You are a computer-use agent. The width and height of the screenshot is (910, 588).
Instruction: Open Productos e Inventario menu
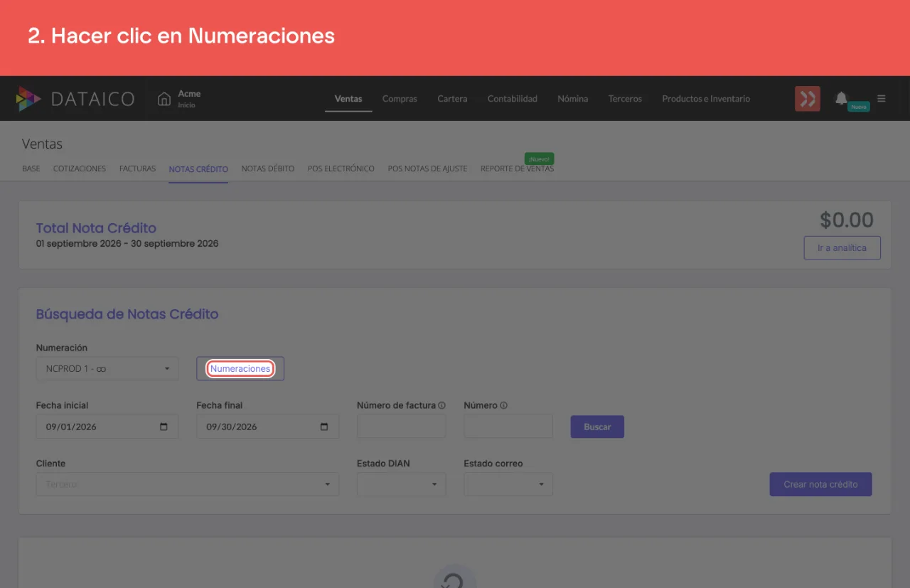(x=706, y=99)
